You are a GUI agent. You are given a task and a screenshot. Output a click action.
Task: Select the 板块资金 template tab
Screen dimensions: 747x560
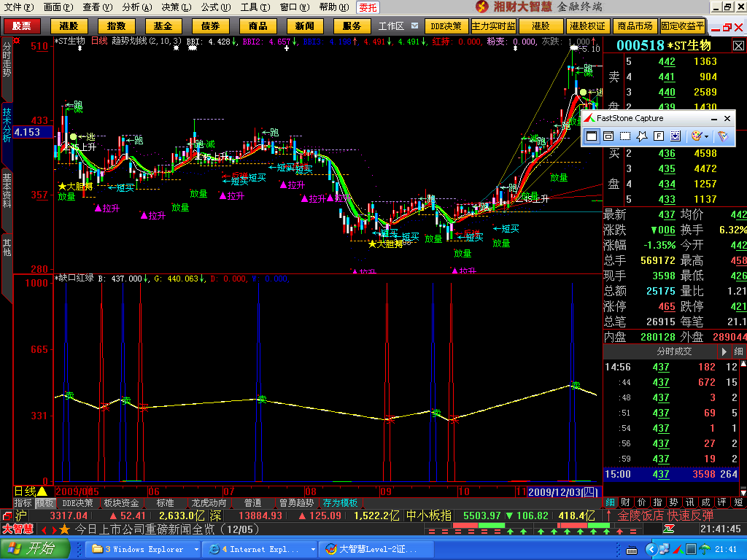point(122,503)
